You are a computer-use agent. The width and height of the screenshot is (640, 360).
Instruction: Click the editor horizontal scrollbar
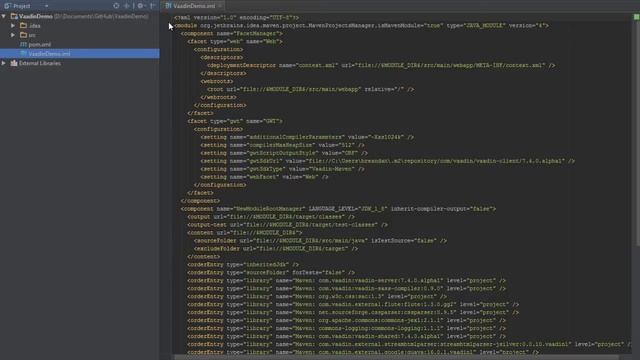click(x=396, y=358)
